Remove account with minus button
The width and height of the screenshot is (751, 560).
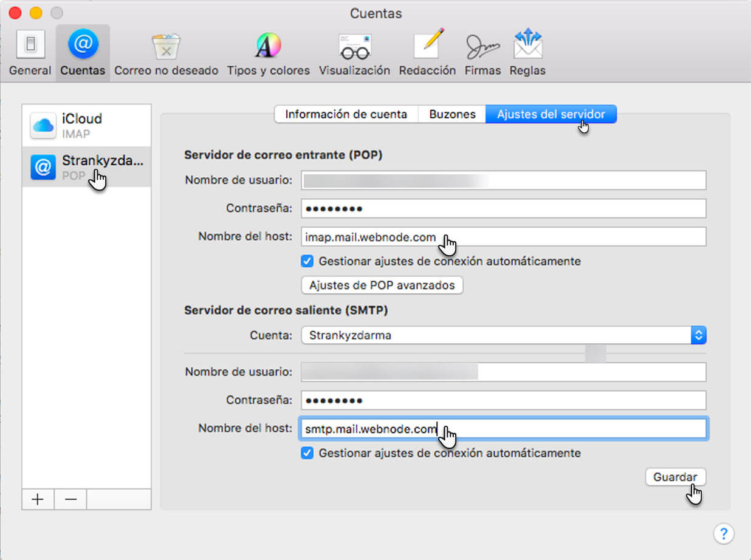pyautogui.click(x=70, y=499)
